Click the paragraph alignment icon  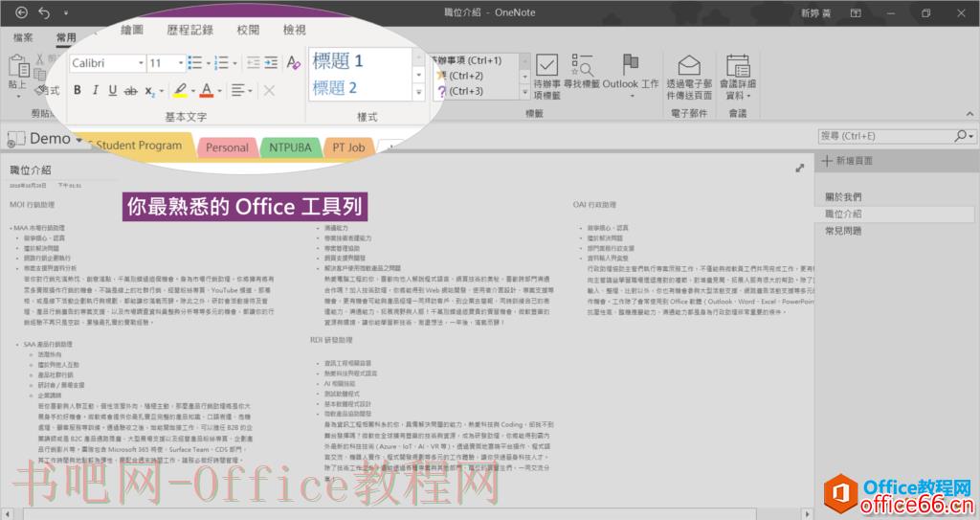pyautogui.click(x=238, y=91)
